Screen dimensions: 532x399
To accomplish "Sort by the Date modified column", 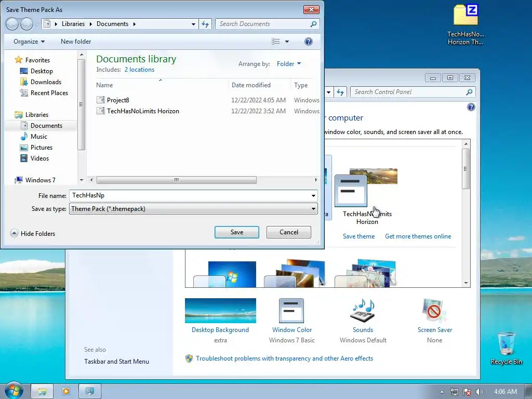I will (x=251, y=85).
